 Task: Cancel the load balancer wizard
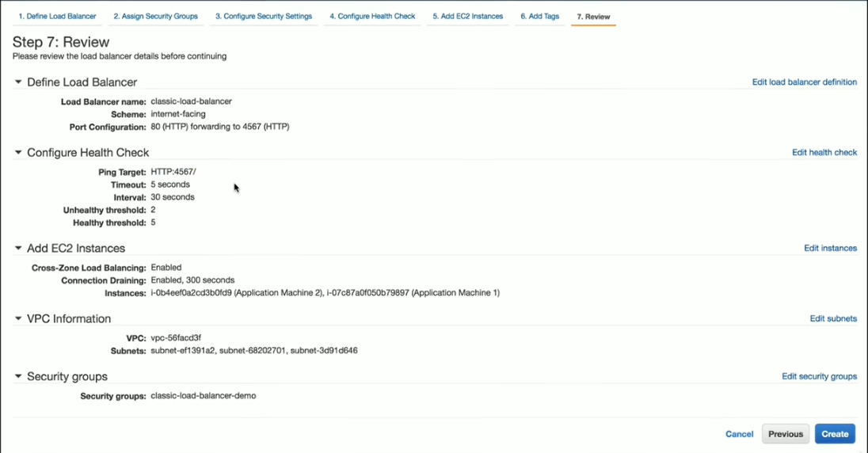pos(739,434)
